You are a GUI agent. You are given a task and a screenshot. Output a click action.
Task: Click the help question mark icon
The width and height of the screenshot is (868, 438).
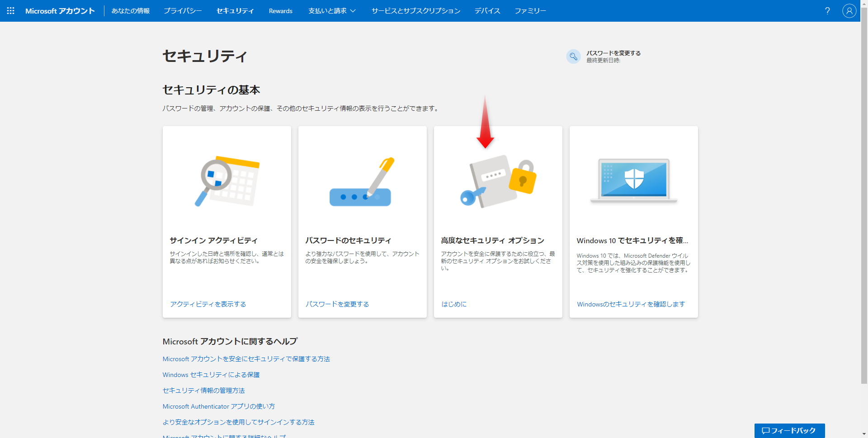click(x=827, y=11)
